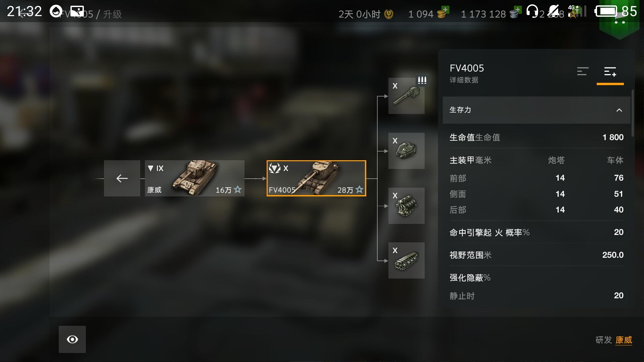This screenshot has height=362, width=644.
Task: Collapse the 生存力 section
Action: [619, 110]
